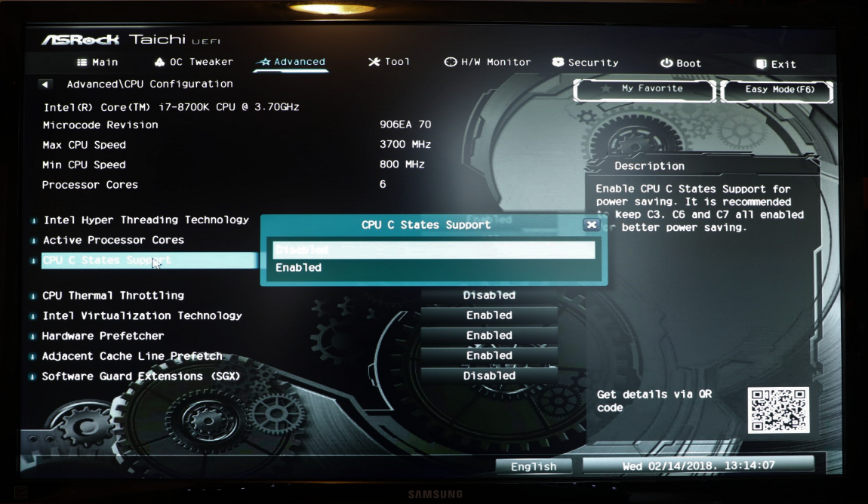The image size is (868, 504).
Task: Select Intel Hyper Threading Technology setting
Action: pyautogui.click(x=146, y=220)
